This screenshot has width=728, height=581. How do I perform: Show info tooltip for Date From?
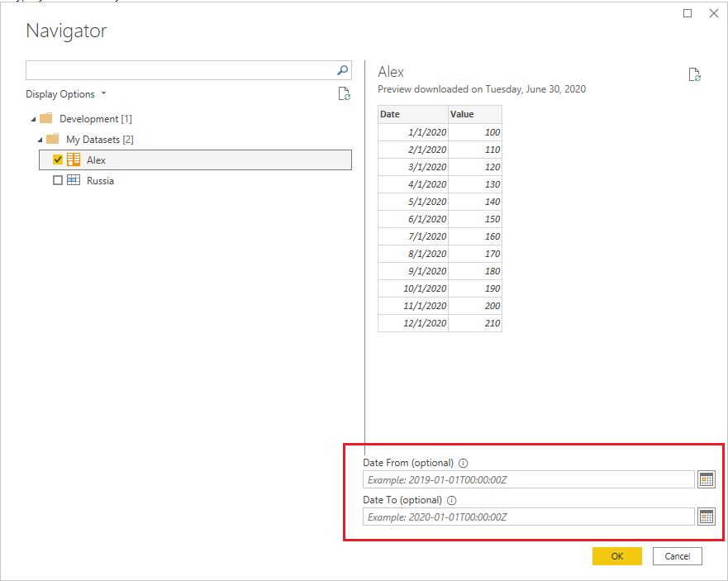464,463
